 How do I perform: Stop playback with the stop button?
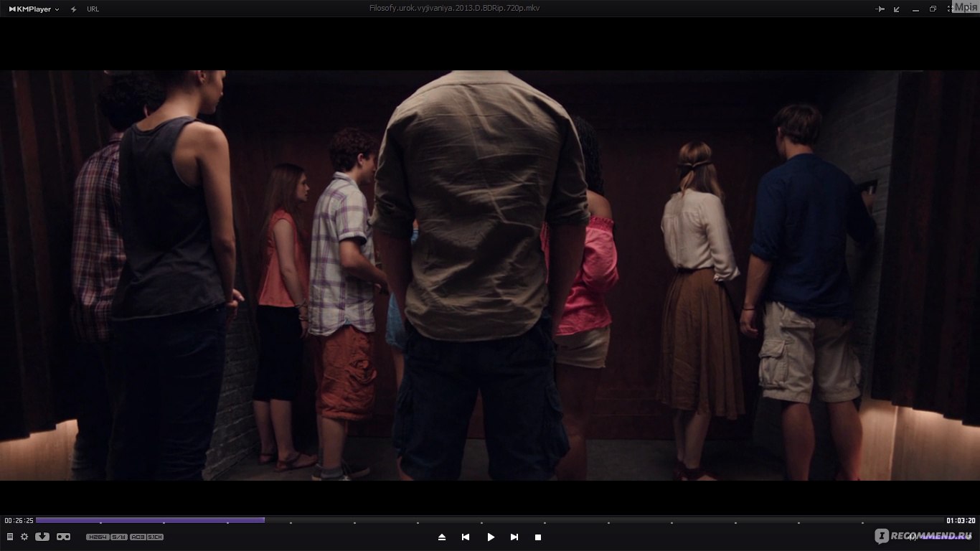coord(538,537)
